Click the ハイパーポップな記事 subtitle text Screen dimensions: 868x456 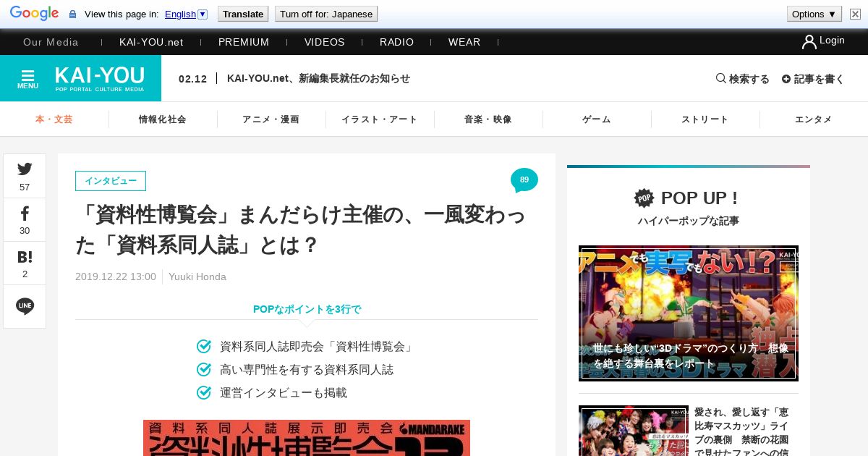point(689,221)
